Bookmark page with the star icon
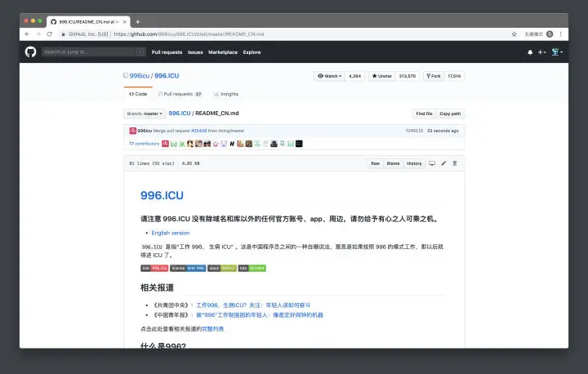Screen dimensions: 588x374 coord(514,34)
